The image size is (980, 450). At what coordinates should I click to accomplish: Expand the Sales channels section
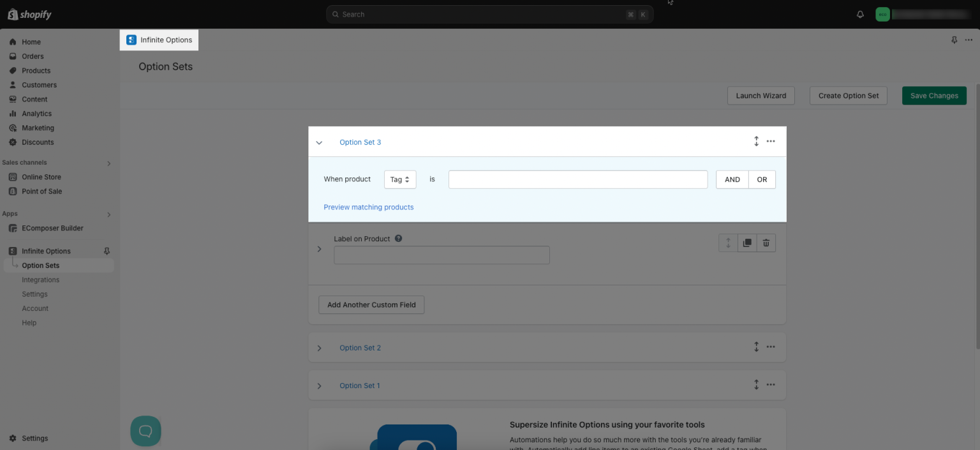pos(108,163)
